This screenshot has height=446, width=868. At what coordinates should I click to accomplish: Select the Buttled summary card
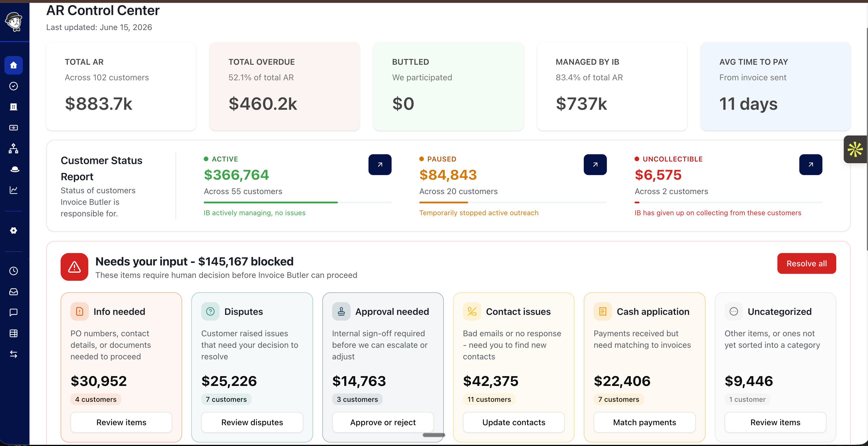point(448,86)
